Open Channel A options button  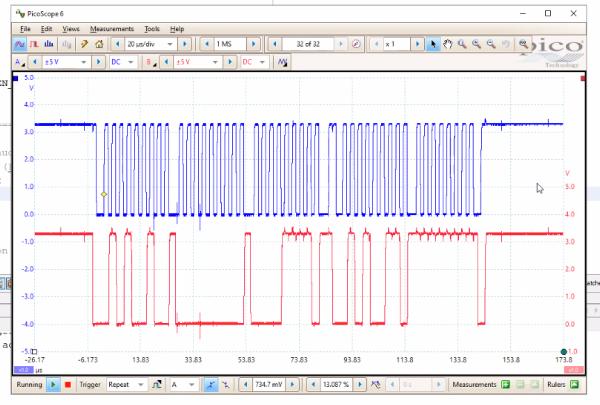click(x=19, y=62)
